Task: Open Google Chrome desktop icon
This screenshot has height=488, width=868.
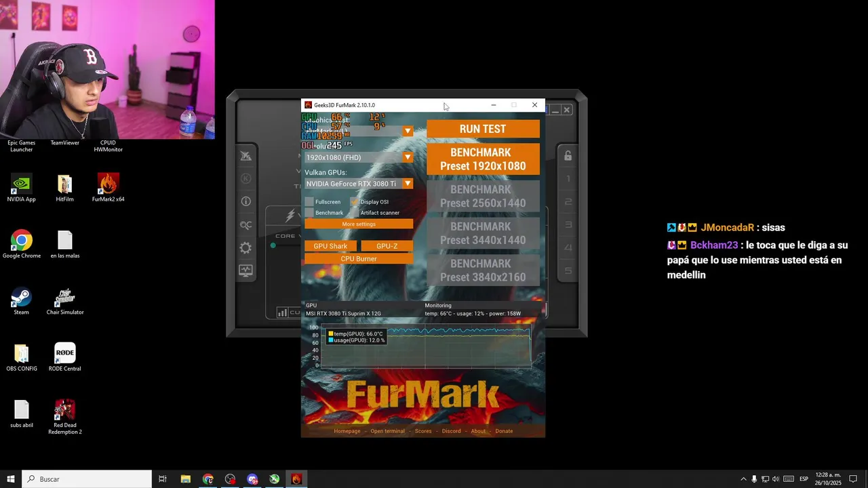Action: coord(21,245)
